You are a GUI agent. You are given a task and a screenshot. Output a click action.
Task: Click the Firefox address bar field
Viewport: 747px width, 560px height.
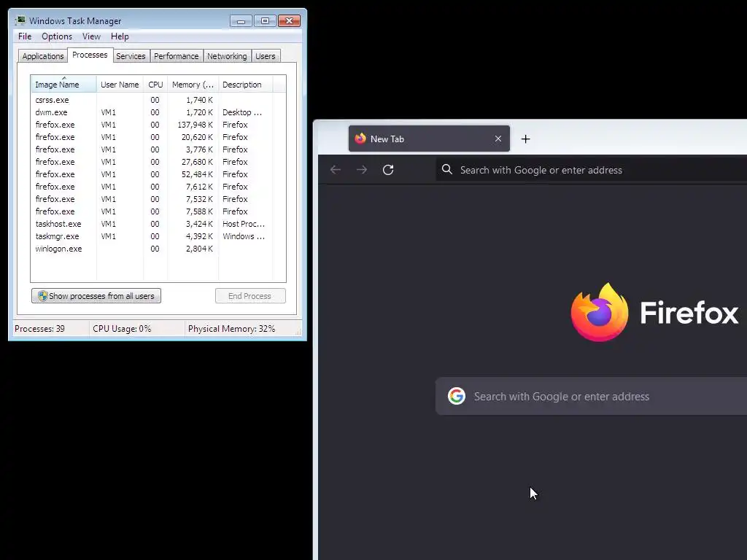(x=591, y=169)
